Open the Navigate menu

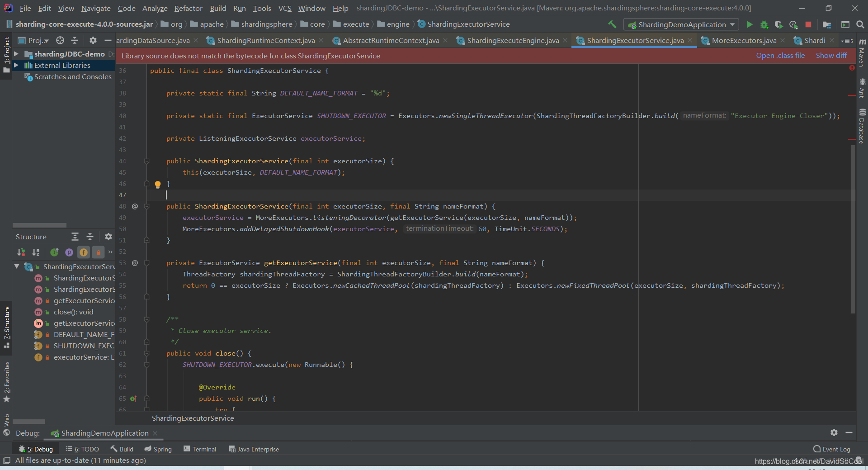pos(96,8)
